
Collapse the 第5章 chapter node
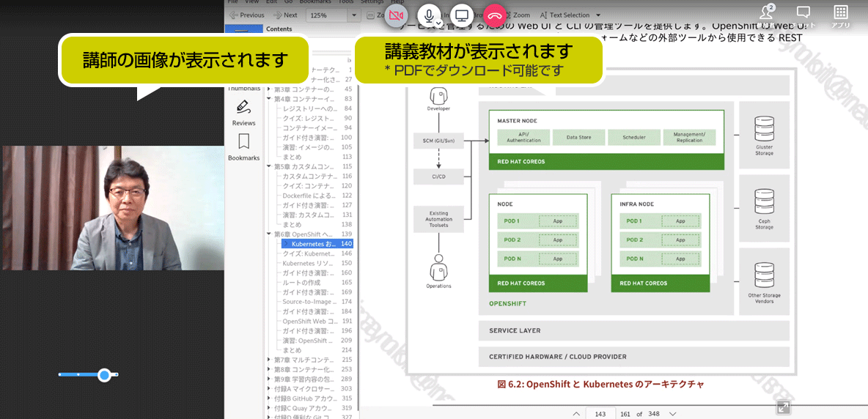tap(269, 166)
